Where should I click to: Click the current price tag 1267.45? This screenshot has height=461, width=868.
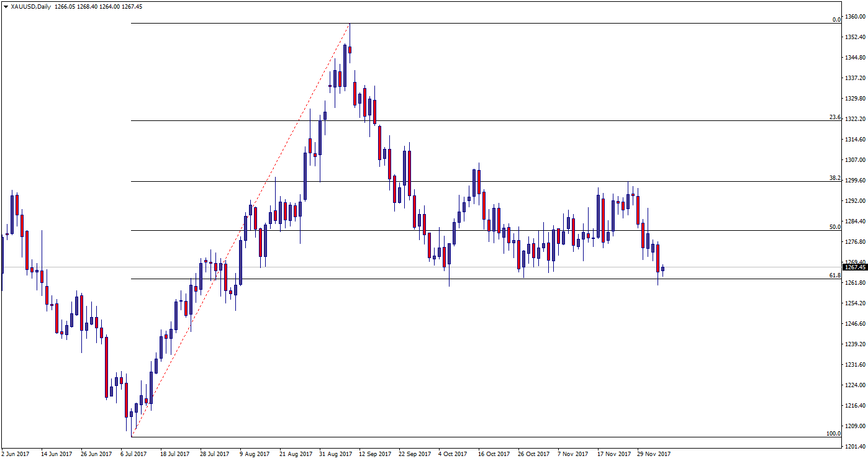coord(854,267)
